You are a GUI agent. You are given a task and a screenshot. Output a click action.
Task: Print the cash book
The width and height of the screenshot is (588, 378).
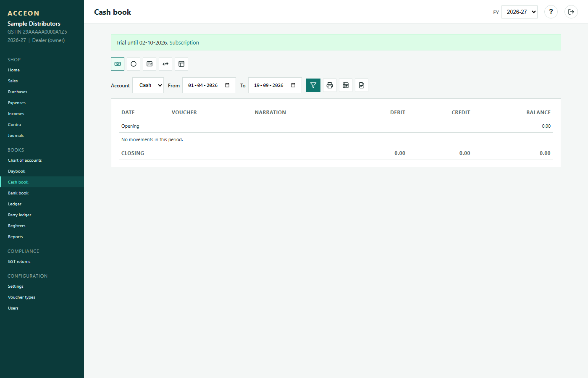point(330,85)
